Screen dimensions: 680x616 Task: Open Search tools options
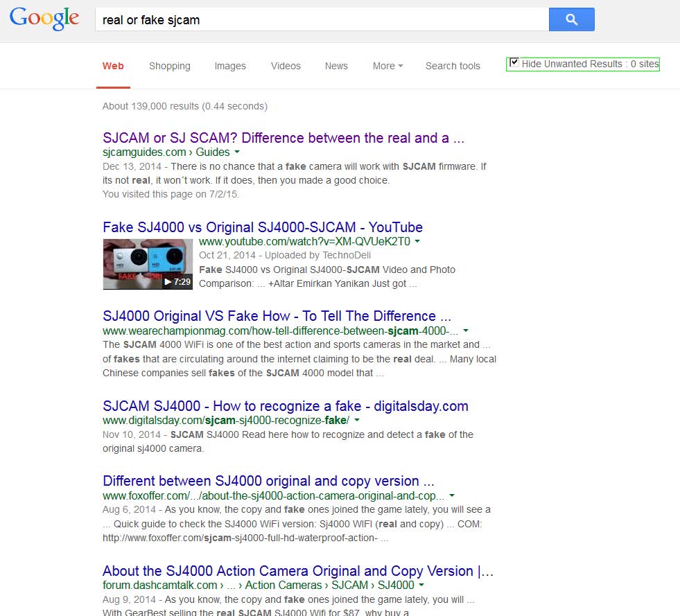pyautogui.click(x=453, y=66)
